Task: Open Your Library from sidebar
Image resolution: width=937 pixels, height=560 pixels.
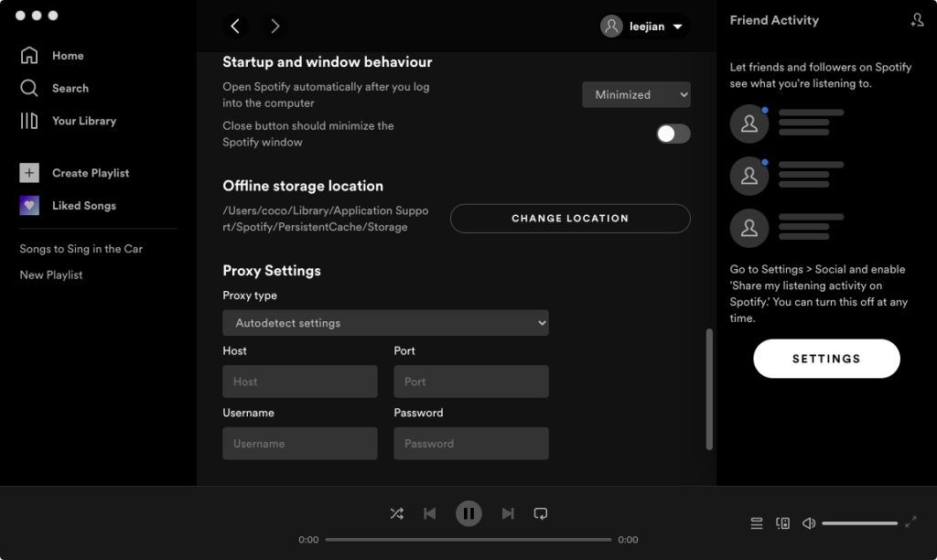Action: point(83,121)
